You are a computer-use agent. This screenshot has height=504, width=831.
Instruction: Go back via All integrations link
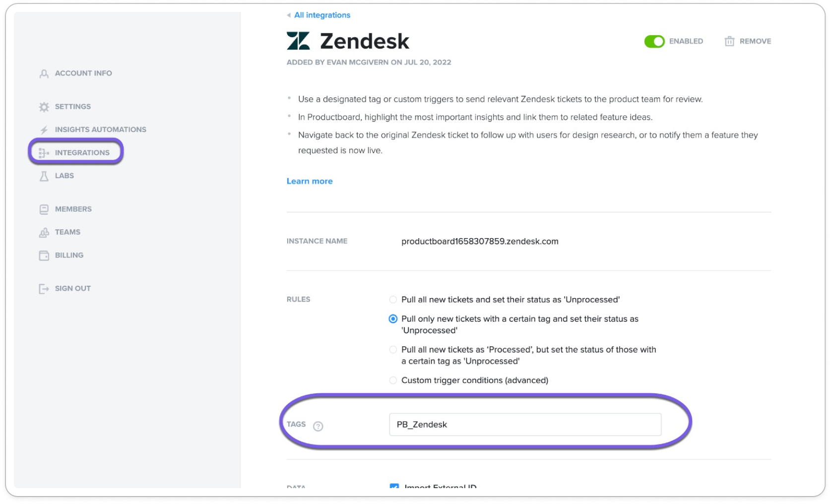tap(322, 15)
